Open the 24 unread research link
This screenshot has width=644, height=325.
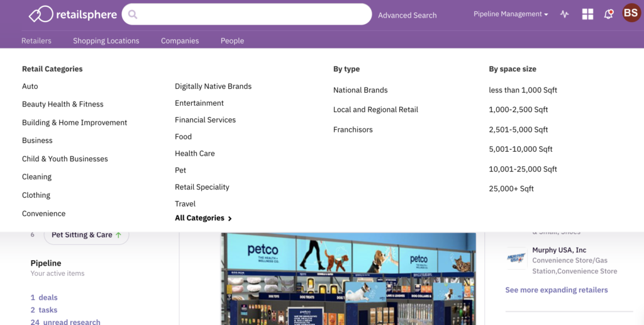click(x=65, y=322)
